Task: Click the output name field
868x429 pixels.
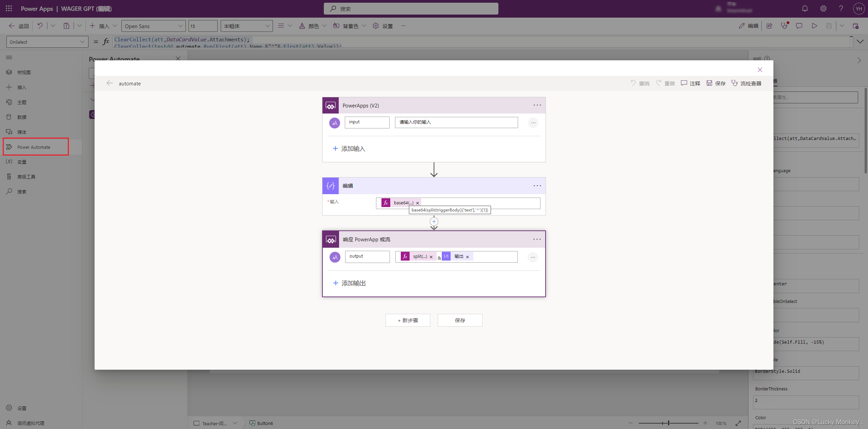Action: click(367, 257)
